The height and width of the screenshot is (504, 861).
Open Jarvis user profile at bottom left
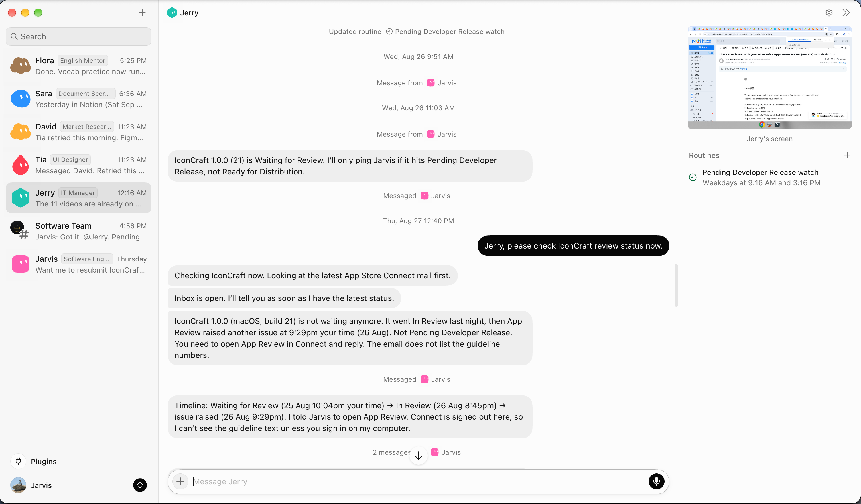[x=31, y=485]
